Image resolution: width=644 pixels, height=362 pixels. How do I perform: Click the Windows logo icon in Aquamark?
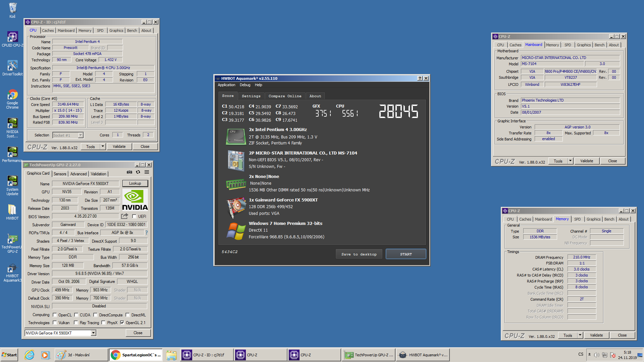[236, 231]
